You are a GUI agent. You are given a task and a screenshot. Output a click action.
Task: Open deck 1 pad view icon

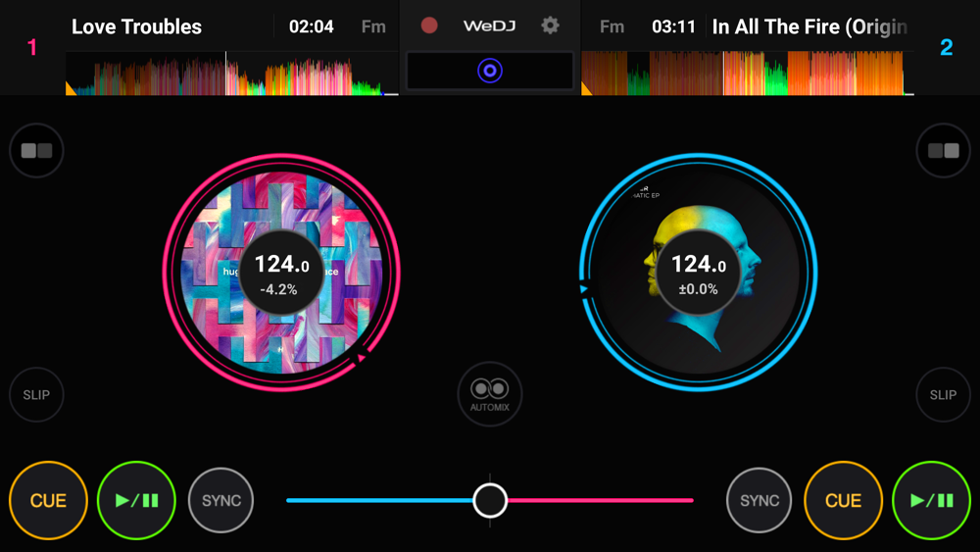pos(36,151)
